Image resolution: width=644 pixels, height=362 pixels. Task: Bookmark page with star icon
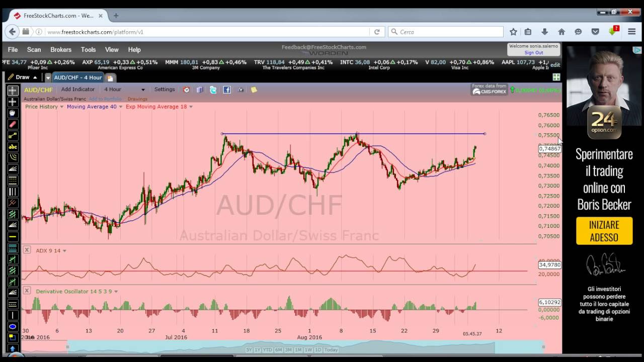(513, 32)
